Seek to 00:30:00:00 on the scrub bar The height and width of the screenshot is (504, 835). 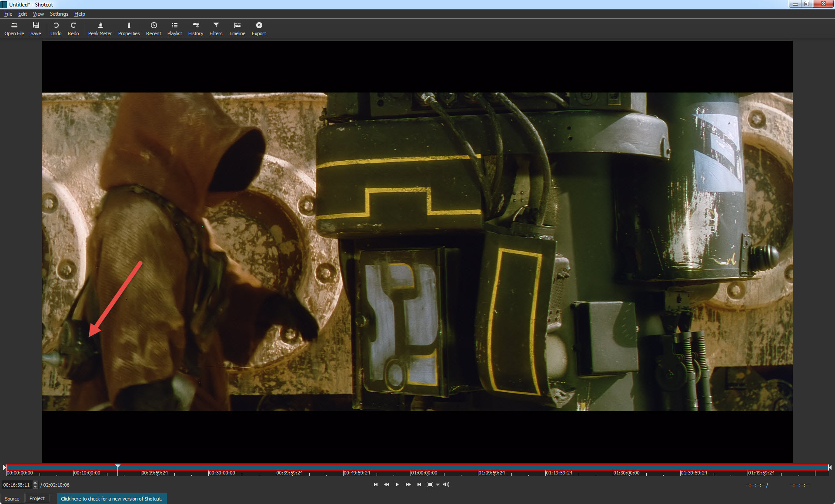click(222, 473)
